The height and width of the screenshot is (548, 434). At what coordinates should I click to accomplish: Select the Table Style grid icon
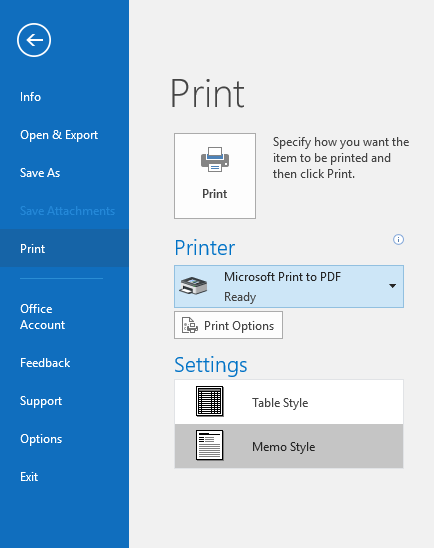click(x=209, y=401)
